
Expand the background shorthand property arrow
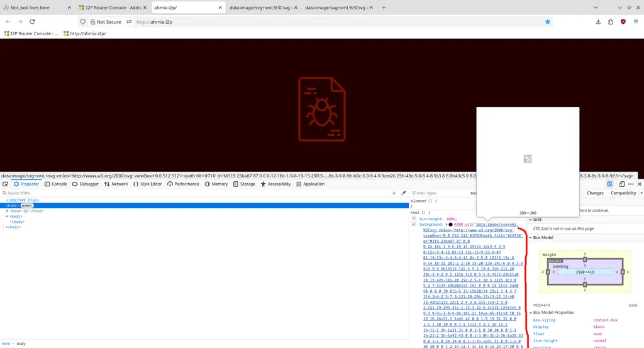point(447,224)
